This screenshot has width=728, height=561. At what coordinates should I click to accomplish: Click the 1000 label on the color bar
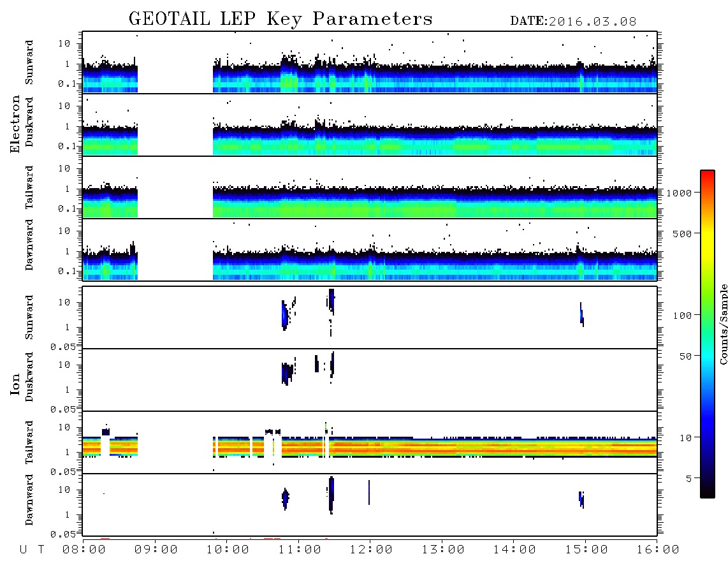coord(680,193)
